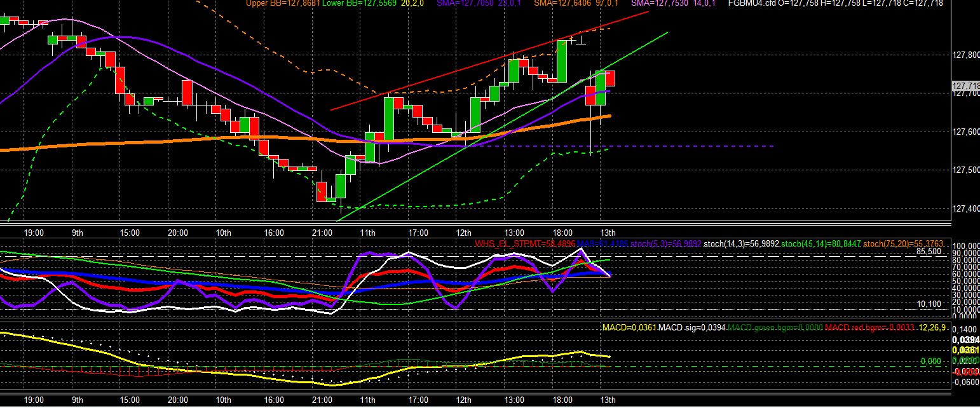Click 12th on the price chart time axis
The height and width of the screenshot is (408, 980).
(463, 233)
